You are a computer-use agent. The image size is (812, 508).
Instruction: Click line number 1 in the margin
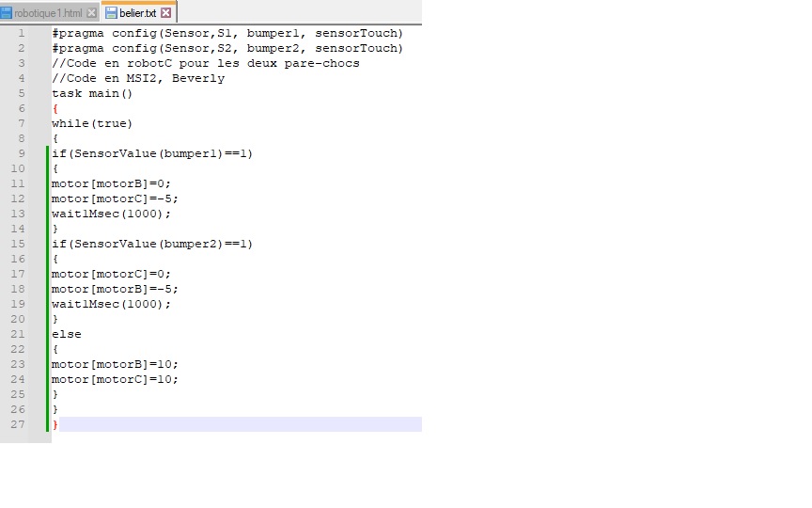tap(22, 33)
